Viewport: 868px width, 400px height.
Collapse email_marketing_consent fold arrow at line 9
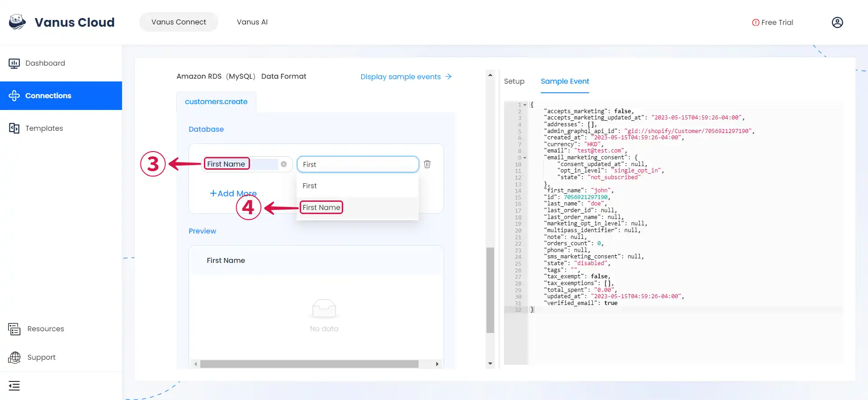[525, 158]
